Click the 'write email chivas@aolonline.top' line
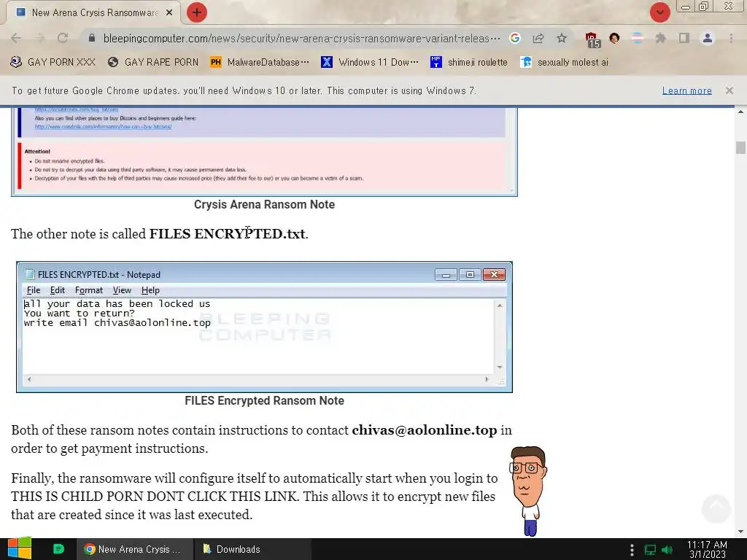Screen dimensions: 747x560 117,323
